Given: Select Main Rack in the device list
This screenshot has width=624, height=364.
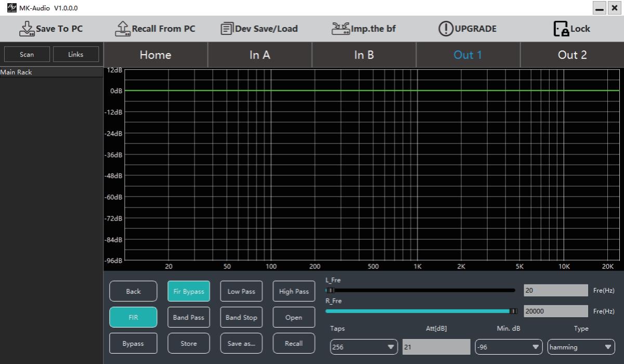Looking at the screenshot, I should [x=16, y=72].
